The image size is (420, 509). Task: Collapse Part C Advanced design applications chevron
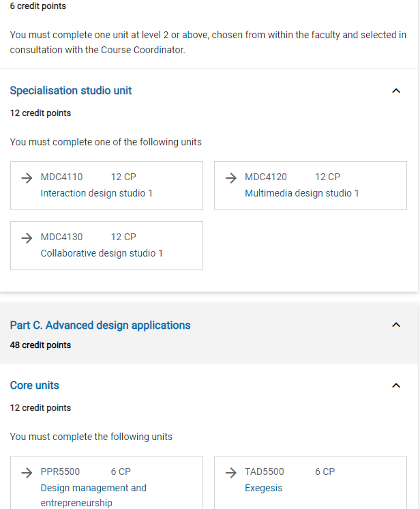pyautogui.click(x=396, y=325)
